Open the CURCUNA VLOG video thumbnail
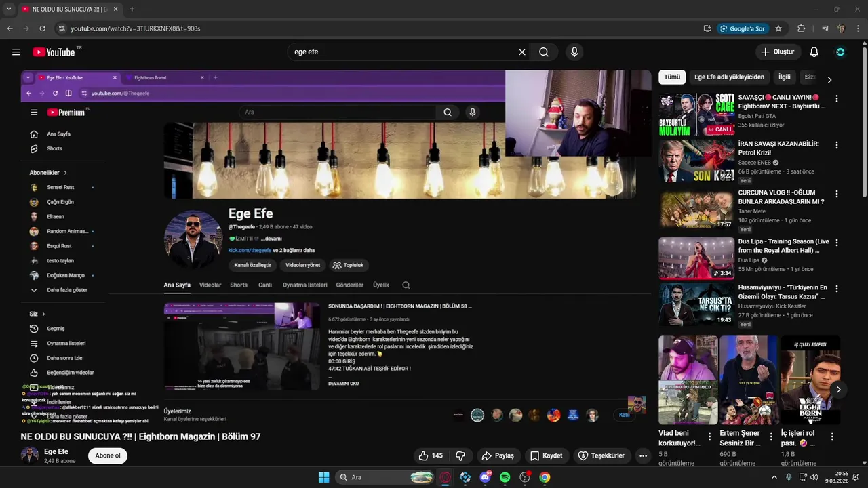Image resolution: width=868 pixels, height=488 pixels. (696, 209)
